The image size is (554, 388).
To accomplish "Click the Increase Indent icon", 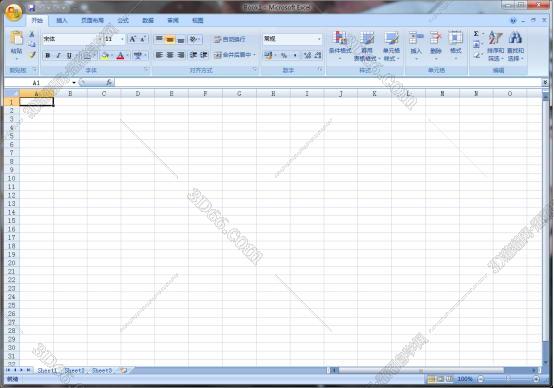I will (204, 55).
